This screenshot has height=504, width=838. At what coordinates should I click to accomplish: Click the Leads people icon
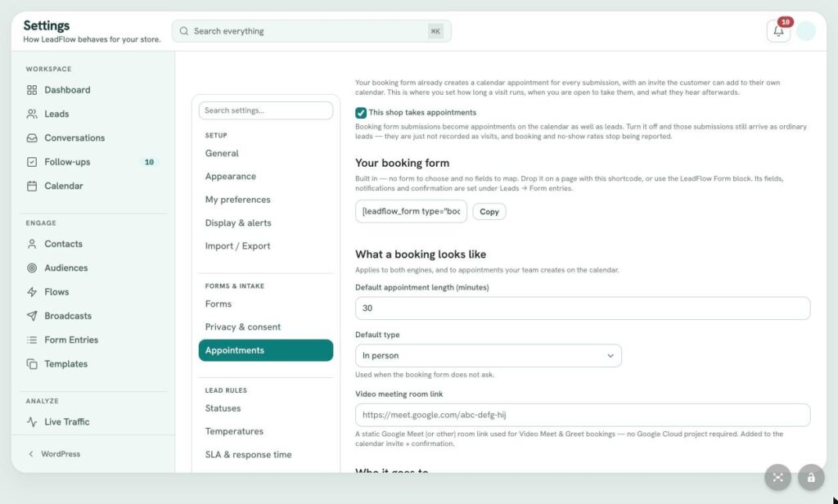(32, 114)
